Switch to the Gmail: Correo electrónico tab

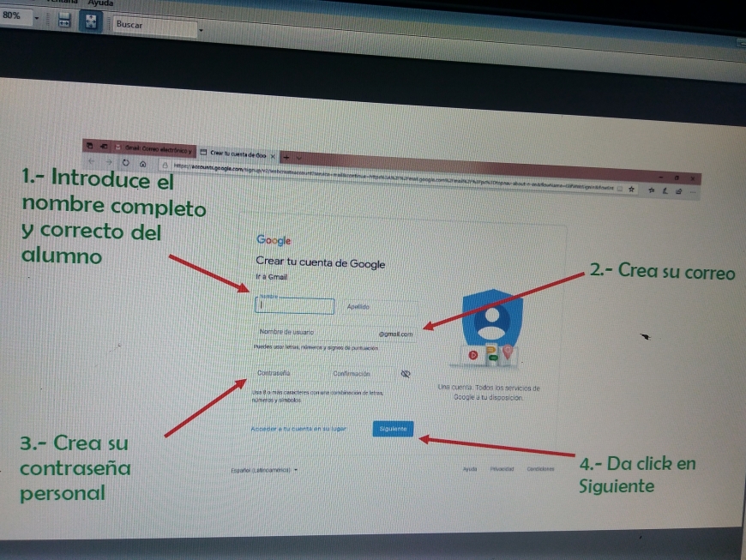click(154, 149)
